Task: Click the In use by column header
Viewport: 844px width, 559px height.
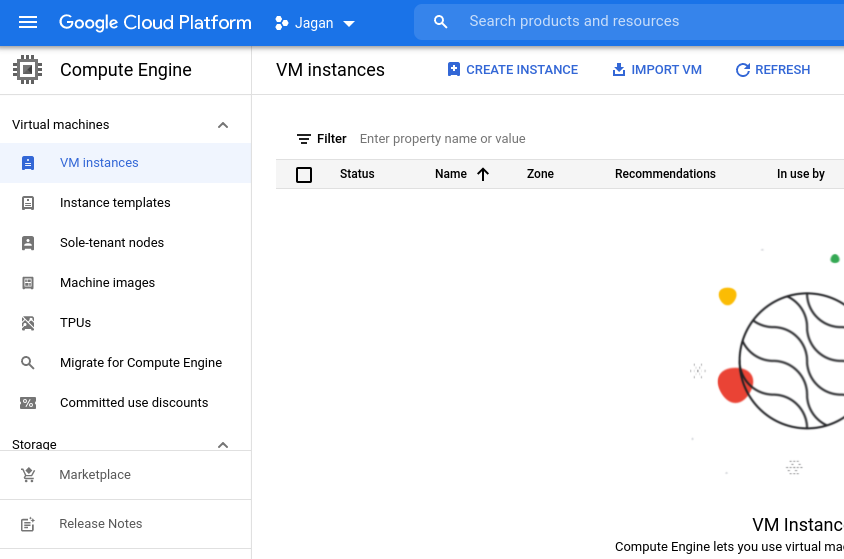Action: pos(800,174)
